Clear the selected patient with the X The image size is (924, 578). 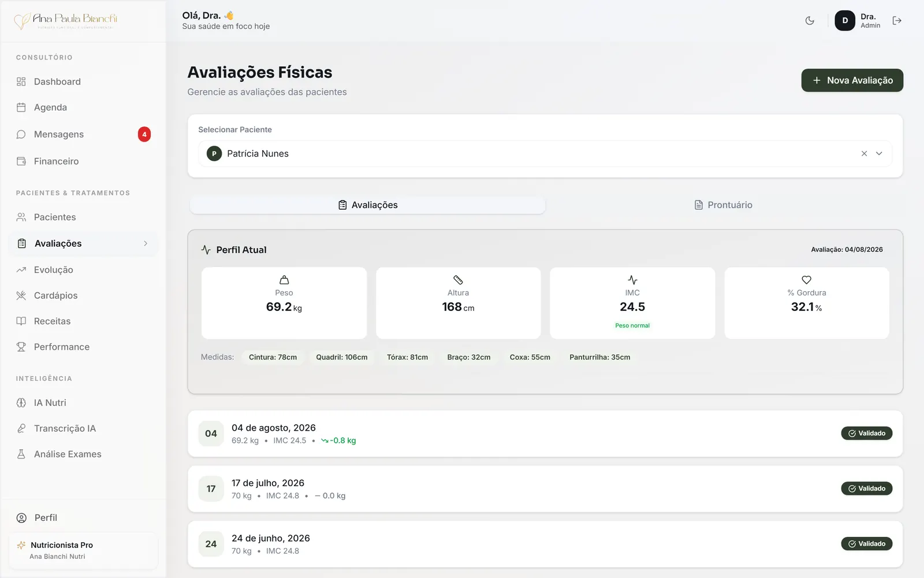coord(864,154)
